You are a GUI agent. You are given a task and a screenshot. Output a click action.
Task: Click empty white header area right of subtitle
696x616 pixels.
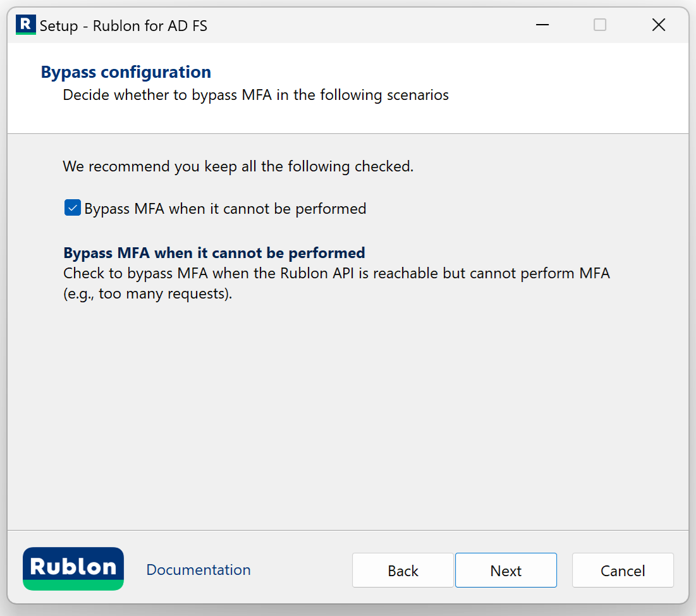tap(569, 95)
